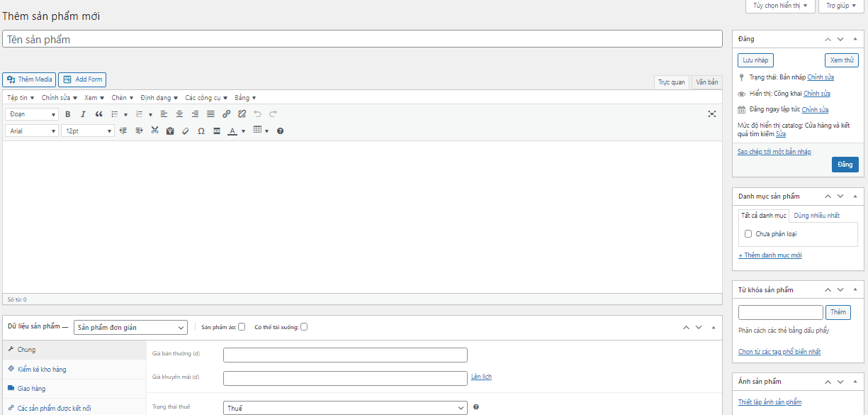Image resolution: width=868 pixels, height=415 pixels.
Task: Open the text color picker arrow
Action: coord(243,131)
